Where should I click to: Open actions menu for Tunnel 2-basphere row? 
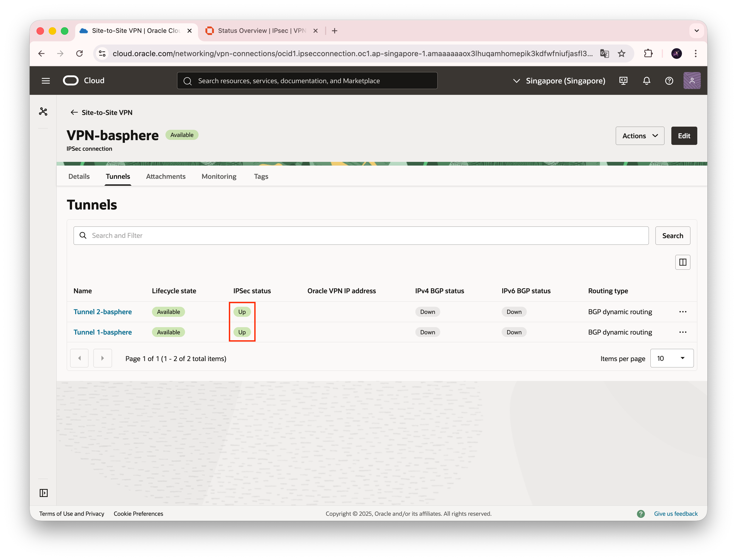coord(682,312)
